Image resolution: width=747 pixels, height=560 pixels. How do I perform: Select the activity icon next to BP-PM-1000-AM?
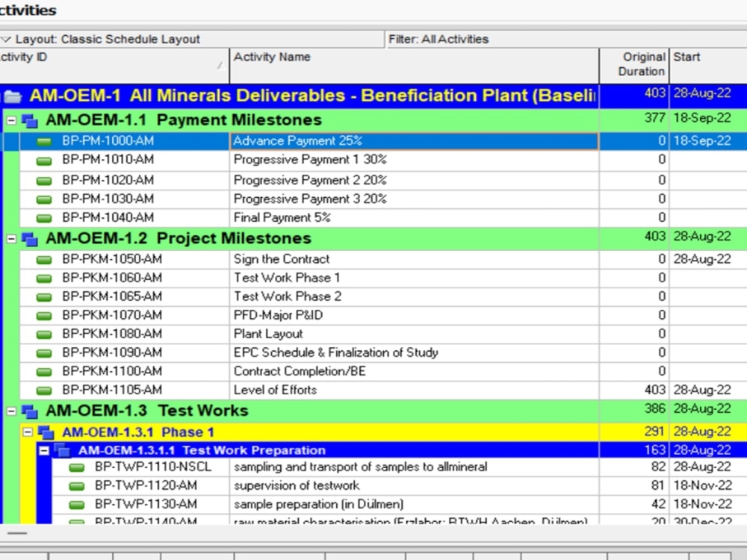click(45, 140)
